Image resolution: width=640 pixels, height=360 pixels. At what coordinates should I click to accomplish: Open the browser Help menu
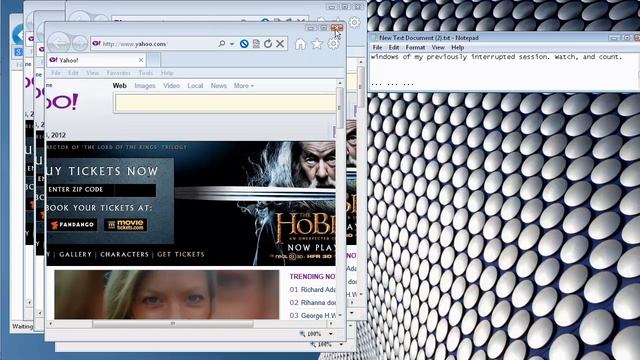[167, 73]
